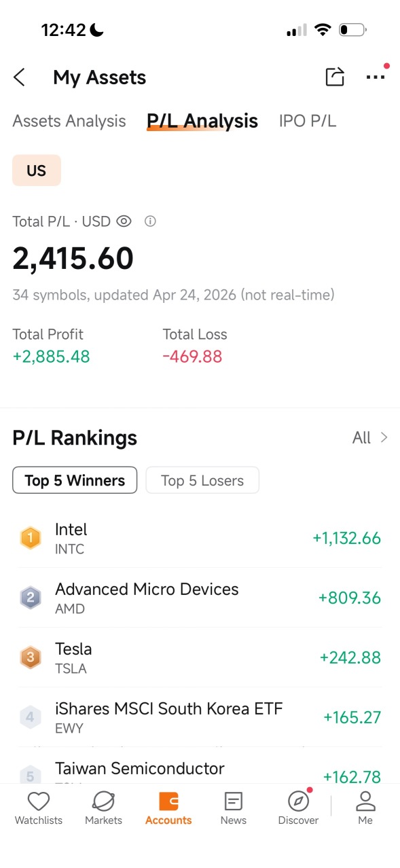Screen dimensions: 400x868
Task: Open the three-dot more options menu
Action: click(376, 77)
